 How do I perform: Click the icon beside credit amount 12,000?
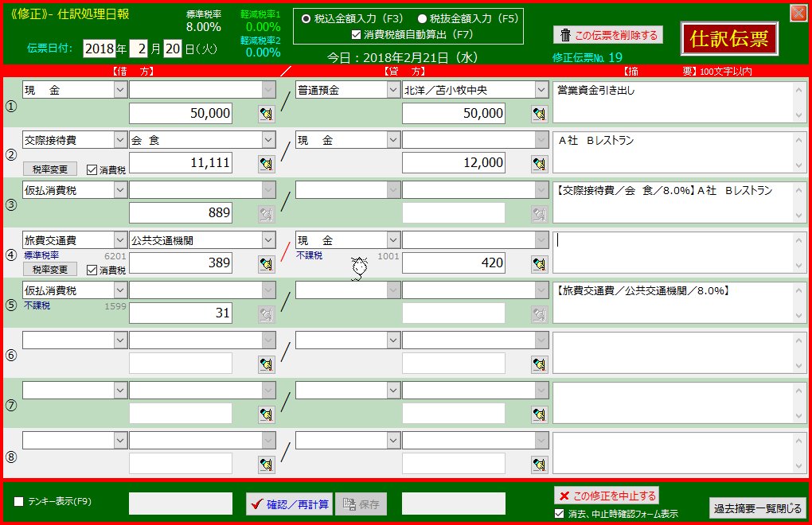[540, 164]
